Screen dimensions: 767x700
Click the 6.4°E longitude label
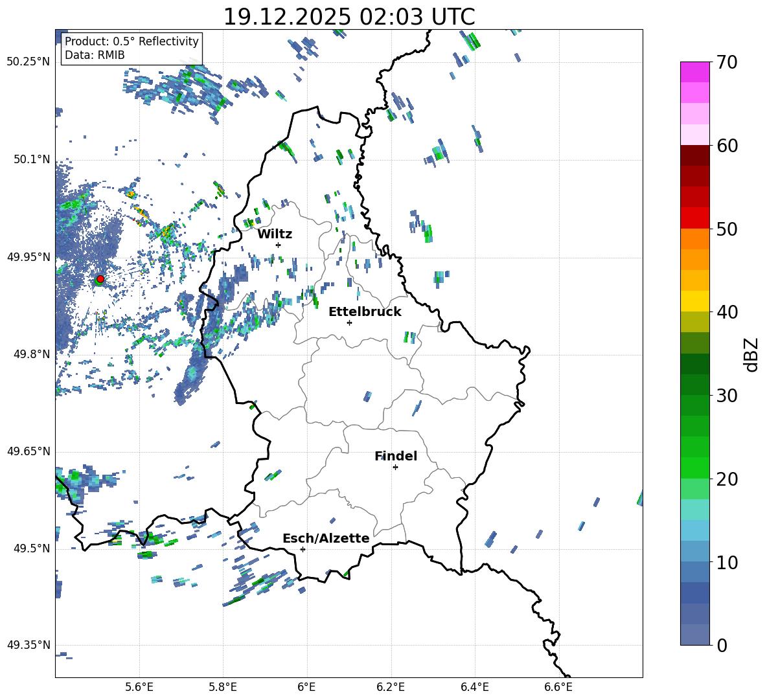474,687
